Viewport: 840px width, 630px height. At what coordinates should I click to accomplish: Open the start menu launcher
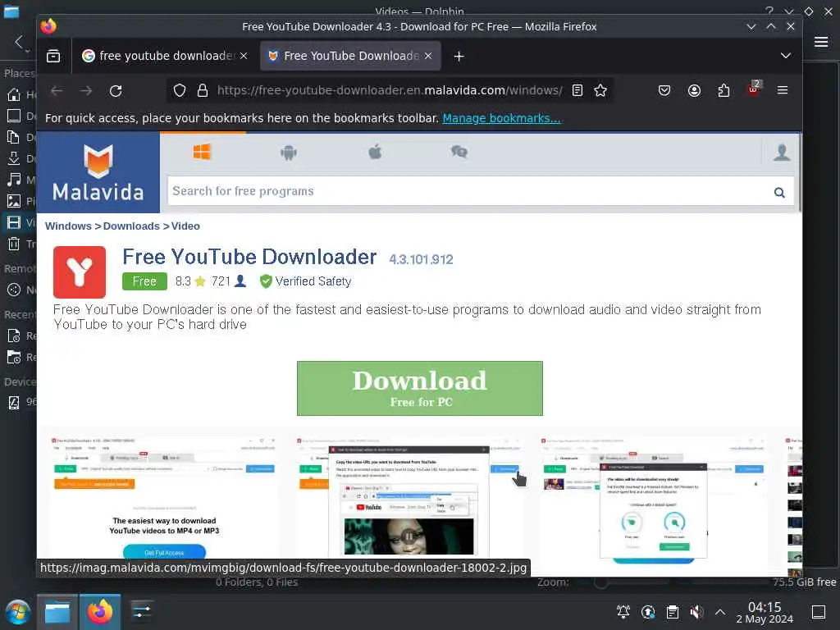pyautogui.click(x=18, y=612)
